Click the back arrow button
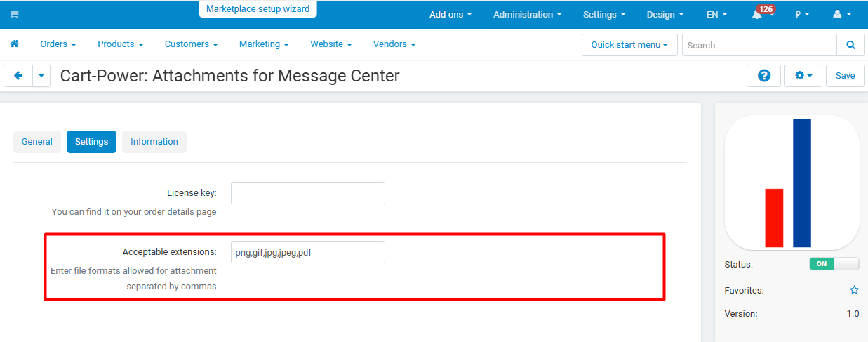Image resolution: width=868 pixels, height=342 pixels. pos(18,76)
